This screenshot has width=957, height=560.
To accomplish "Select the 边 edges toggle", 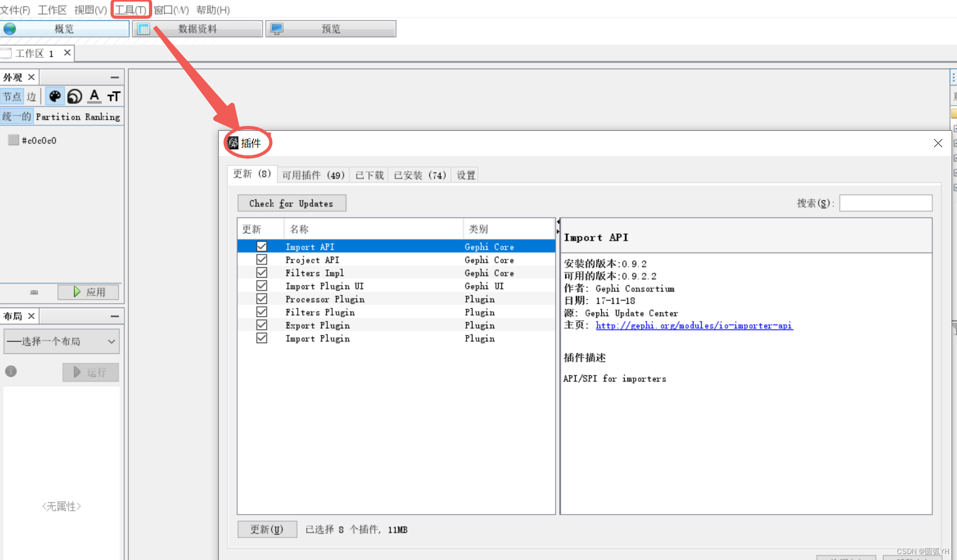I will [x=32, y=97].
